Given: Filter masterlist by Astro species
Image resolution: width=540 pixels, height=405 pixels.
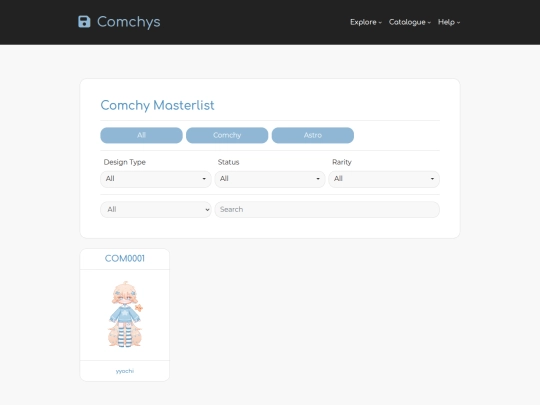Looking at the screenshot, I should coord(313,135).
